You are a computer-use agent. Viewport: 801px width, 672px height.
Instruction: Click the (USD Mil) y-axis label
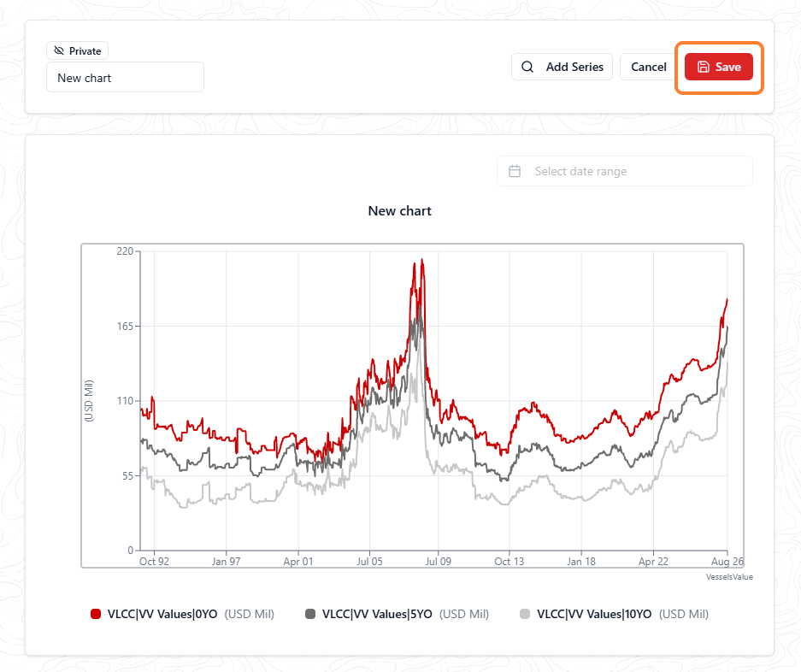[89, 401]
